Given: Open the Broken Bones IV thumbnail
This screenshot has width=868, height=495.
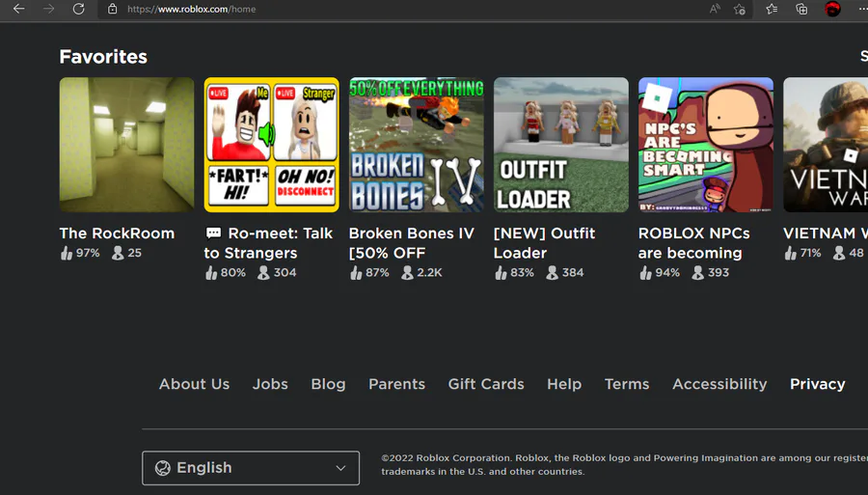Looking at the screenshot, I should [x=417, y=145].
